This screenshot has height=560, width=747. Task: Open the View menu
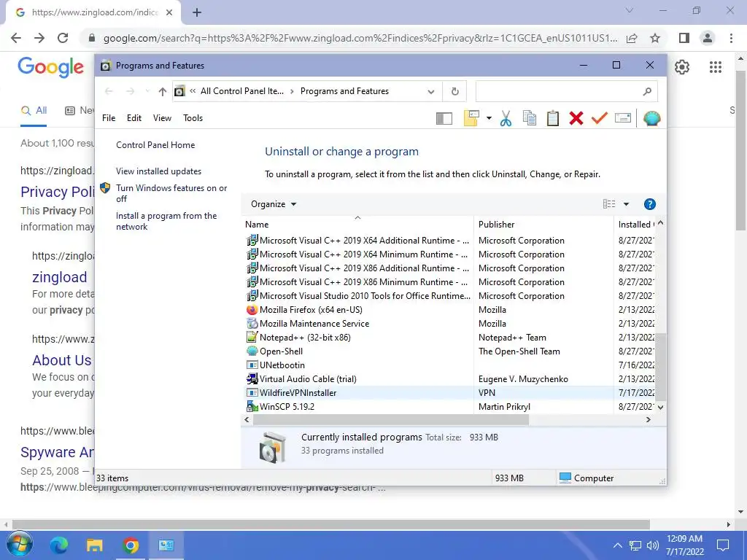162,118
